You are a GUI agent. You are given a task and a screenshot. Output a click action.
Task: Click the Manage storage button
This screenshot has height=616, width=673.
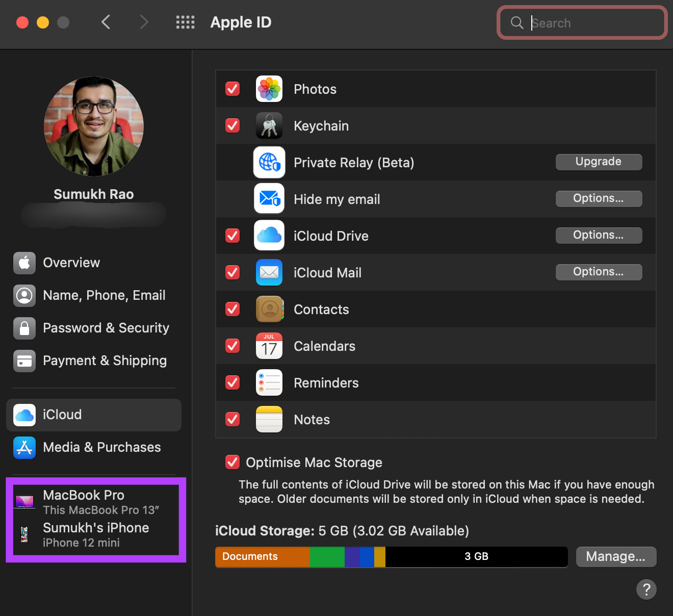616,556
